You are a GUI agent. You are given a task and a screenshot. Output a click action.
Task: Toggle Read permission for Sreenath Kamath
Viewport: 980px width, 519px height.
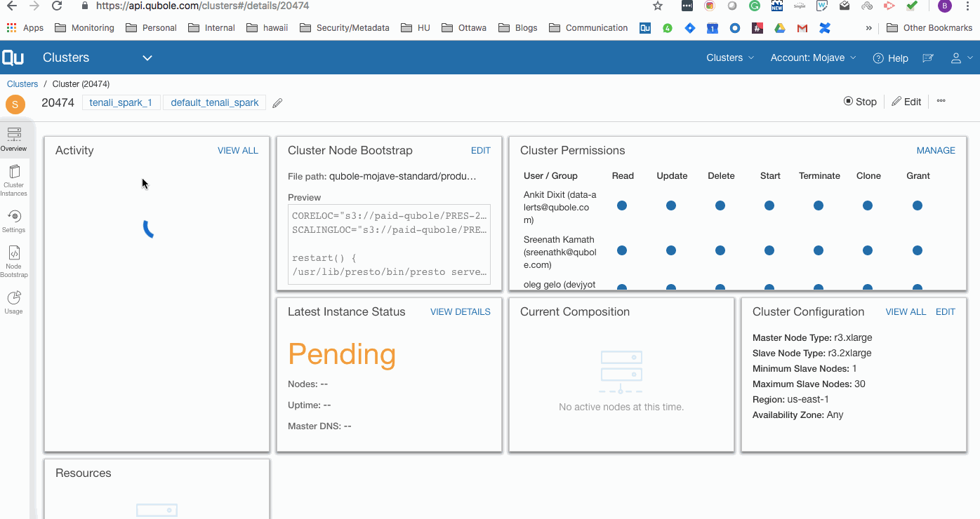622,250
